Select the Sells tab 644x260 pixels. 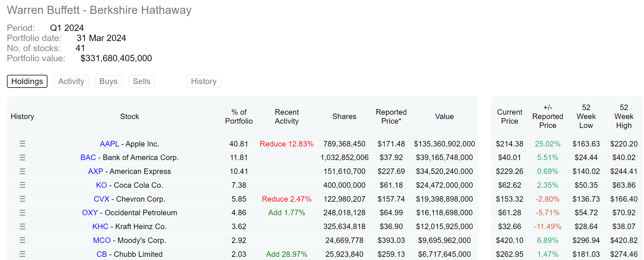coord(141,81)
